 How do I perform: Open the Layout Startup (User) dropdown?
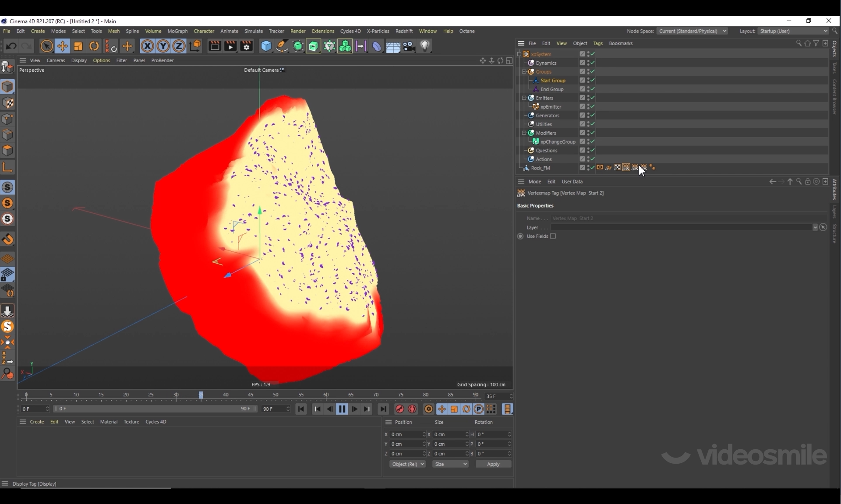click(x=793, y=31)
